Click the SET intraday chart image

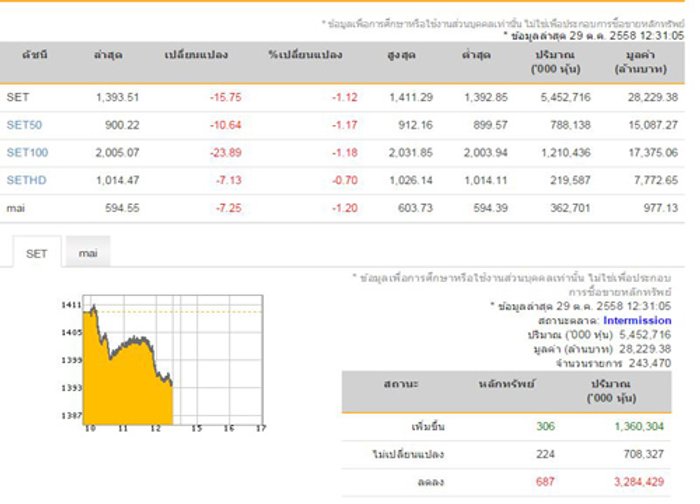coord(163,363)
